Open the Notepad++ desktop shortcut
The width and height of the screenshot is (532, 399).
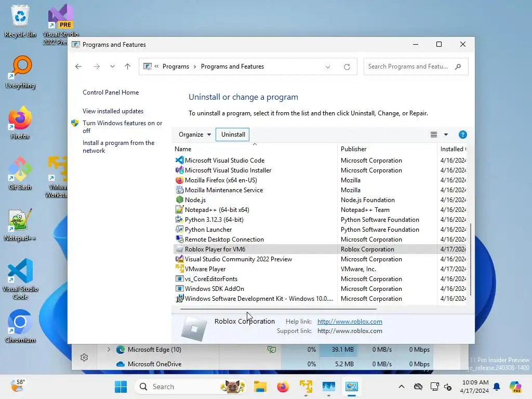(x=20, y=224)
